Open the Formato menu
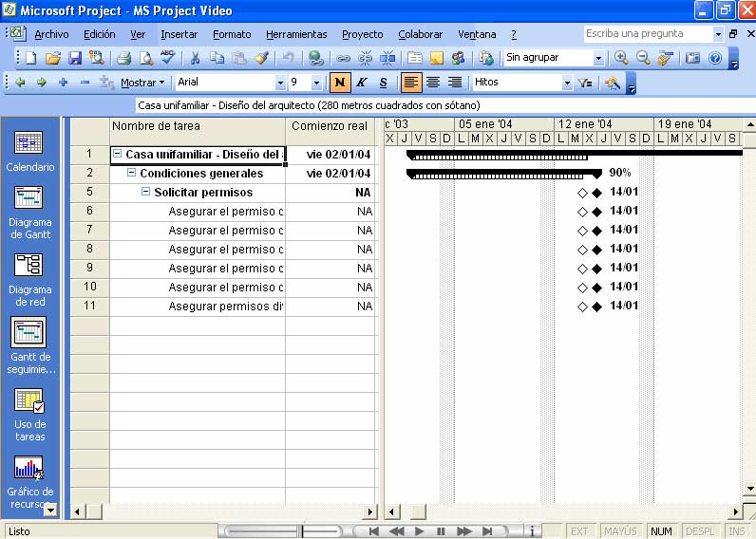Image resolution: width=756 pixels, height=539 pixels. coord(232,34)
